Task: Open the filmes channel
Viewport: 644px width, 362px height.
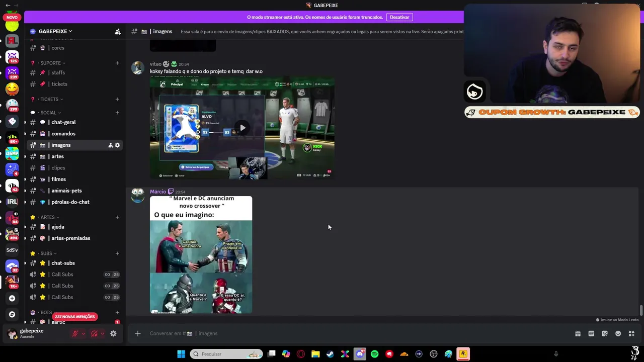Action: coord(75,179)
